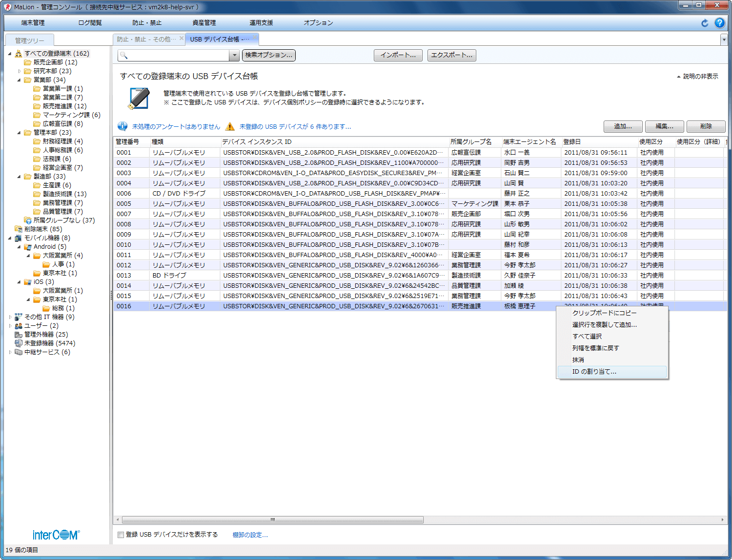Screen dimensions: 732x560
Task: Choose ID の割り当て from context menu
Action: [594, 372]
